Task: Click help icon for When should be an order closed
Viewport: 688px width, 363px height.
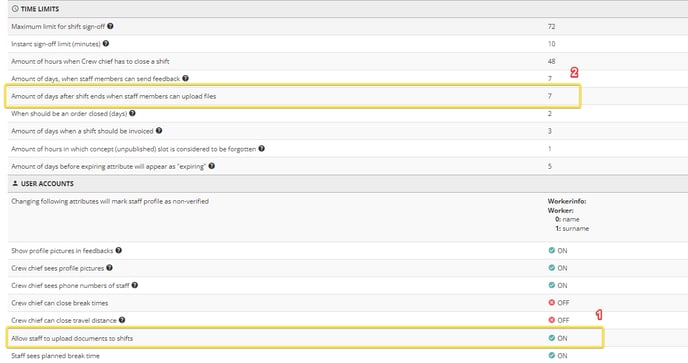Action: pyautogui.click(x=132, y=113)
